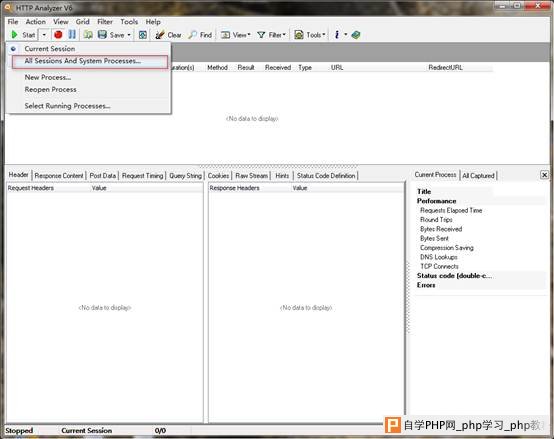Switch to the Response Content tab

(x=59, y=176)
